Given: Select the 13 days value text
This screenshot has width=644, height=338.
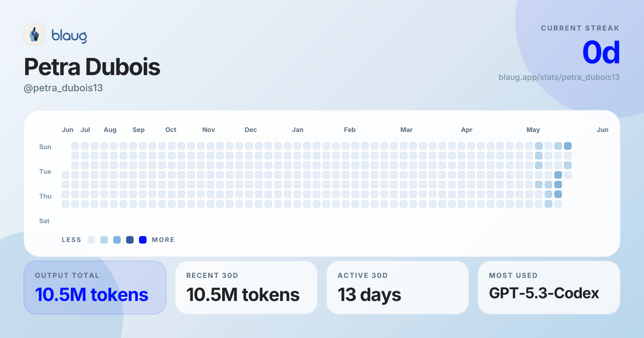Looking at the screenshot, I should [x=369, y=295].
